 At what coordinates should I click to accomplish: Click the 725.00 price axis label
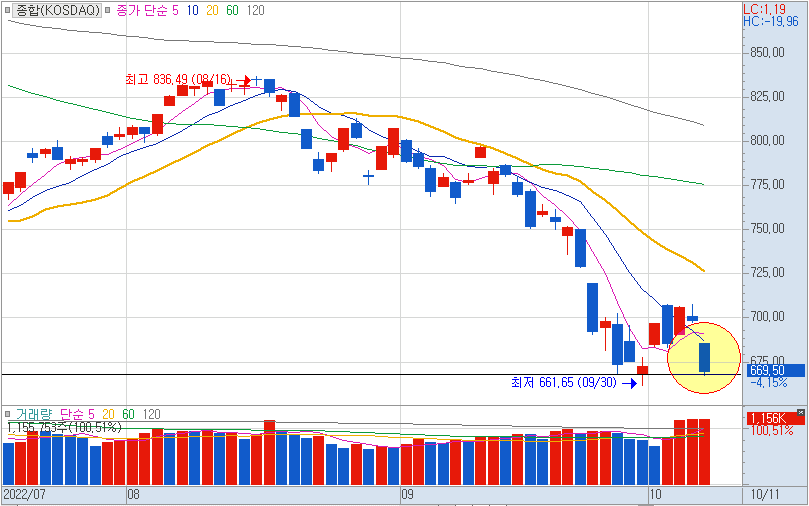click(767, 272)
